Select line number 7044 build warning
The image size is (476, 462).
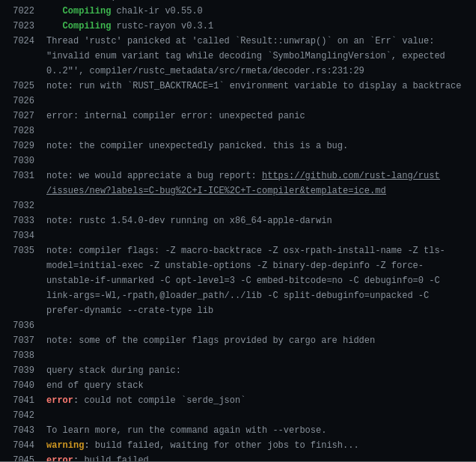(x=24, y=445)
